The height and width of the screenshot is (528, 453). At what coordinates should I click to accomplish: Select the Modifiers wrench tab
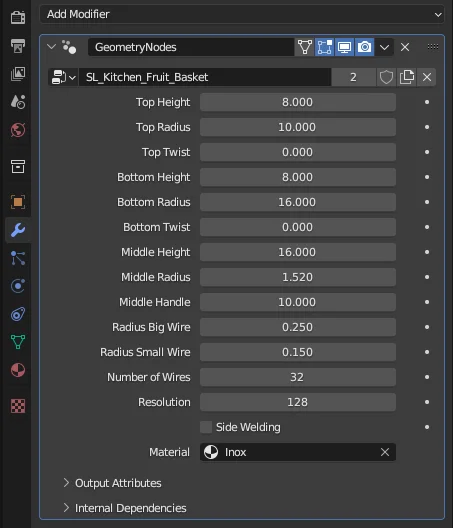click(x=18, y=230)
